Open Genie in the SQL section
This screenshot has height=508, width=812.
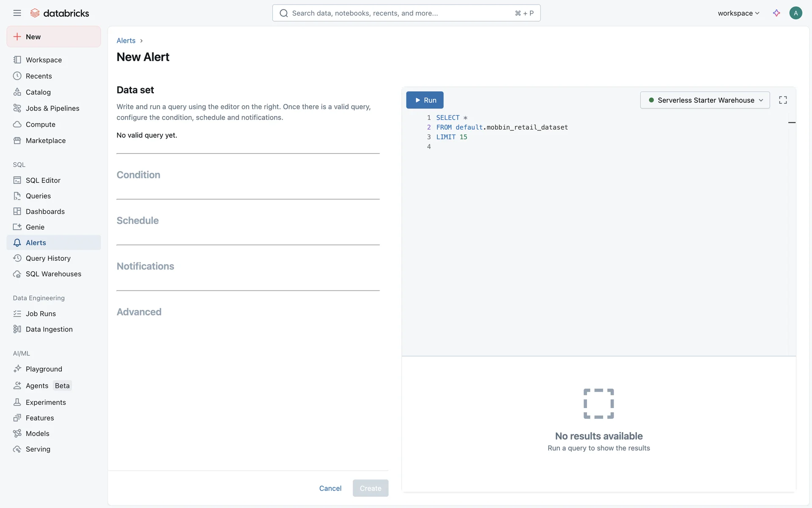35,227
